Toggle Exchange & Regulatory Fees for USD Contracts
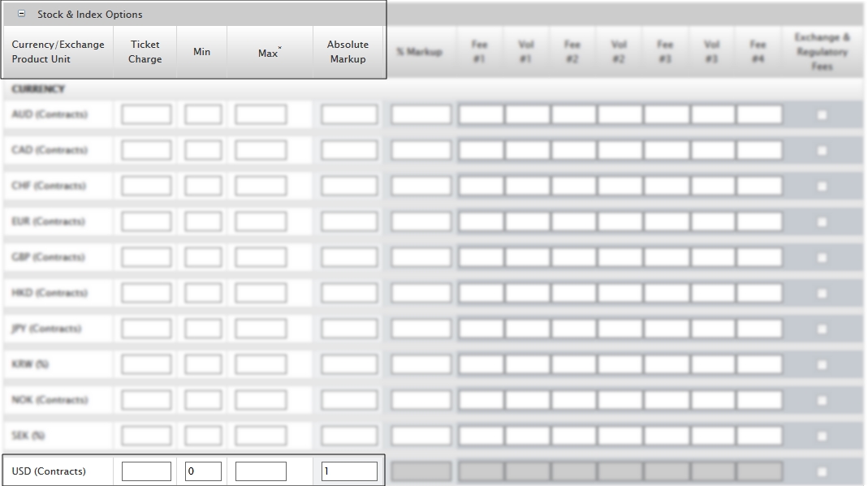Image resolution: width=868 pixels, height=486 pixels. pos(823,471)
